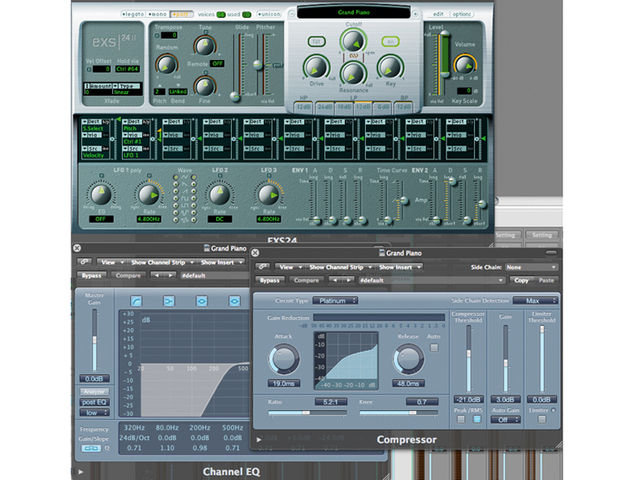Enable EXS24 poly mode
Screen dimensions: 640x480
pos(181,14)
